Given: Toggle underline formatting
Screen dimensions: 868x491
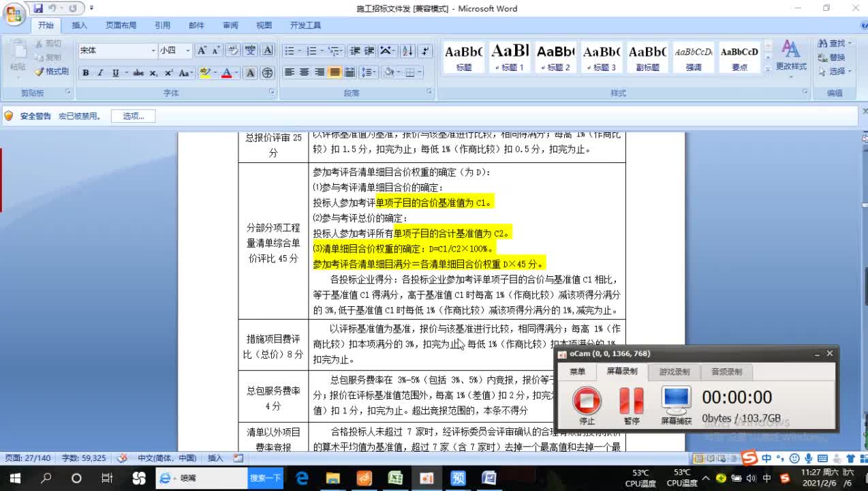Looking at the screenshot, I should [115, 73].
